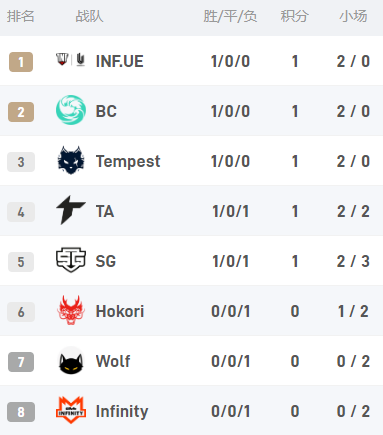Screen dimensions: 383x435
Task: Open the Tempest team name
Action: click(128, 161)
